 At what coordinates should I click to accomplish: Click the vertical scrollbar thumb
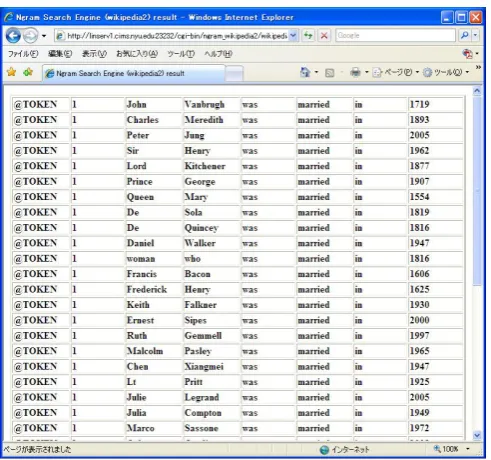click(x=477, y=191)
